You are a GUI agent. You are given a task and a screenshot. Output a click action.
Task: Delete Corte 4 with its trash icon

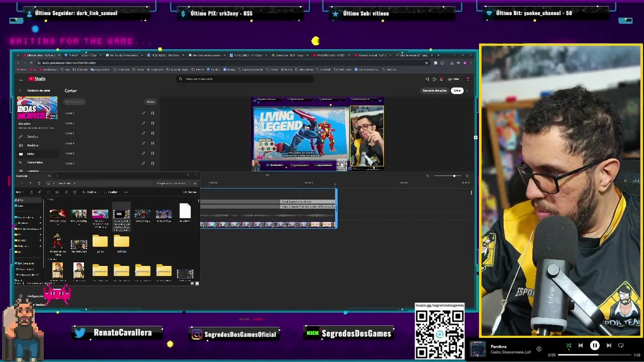(152, 143)
